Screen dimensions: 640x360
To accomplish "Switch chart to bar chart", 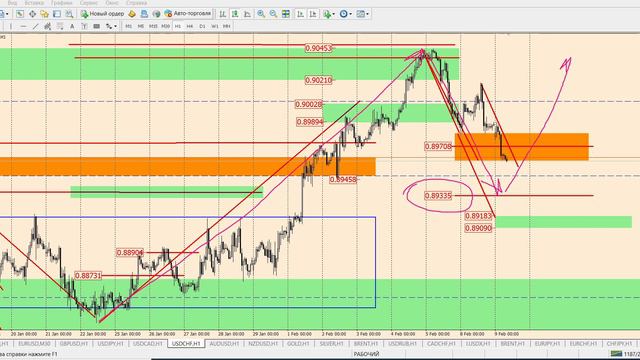I will [222, 14].
